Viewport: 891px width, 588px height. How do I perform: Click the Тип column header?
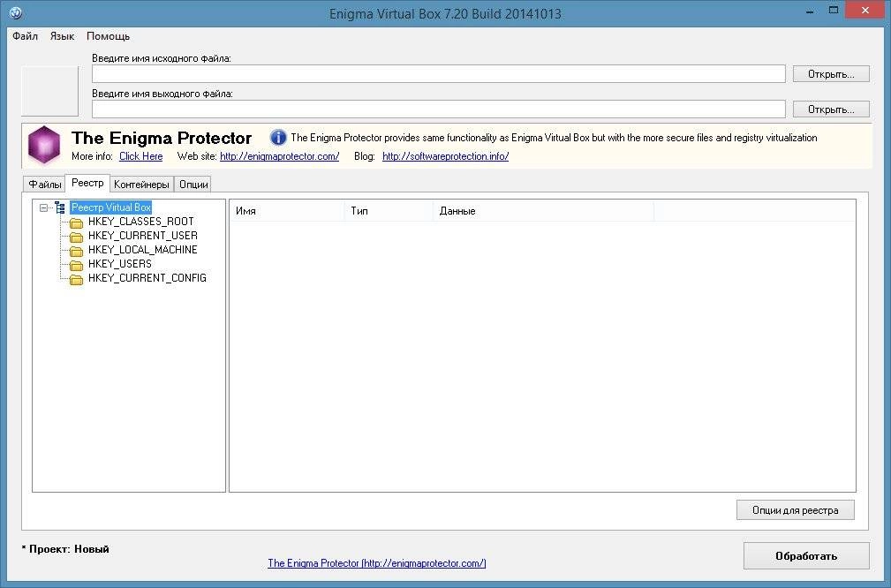389,211
